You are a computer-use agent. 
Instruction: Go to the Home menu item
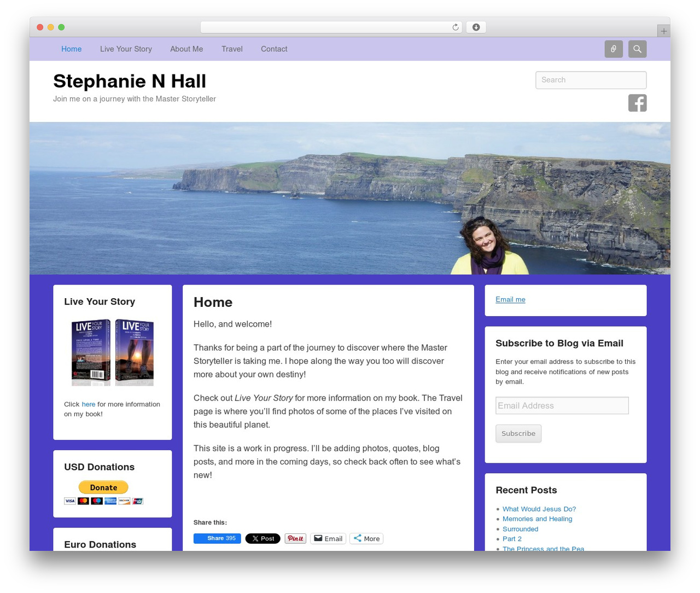point(71,49)
